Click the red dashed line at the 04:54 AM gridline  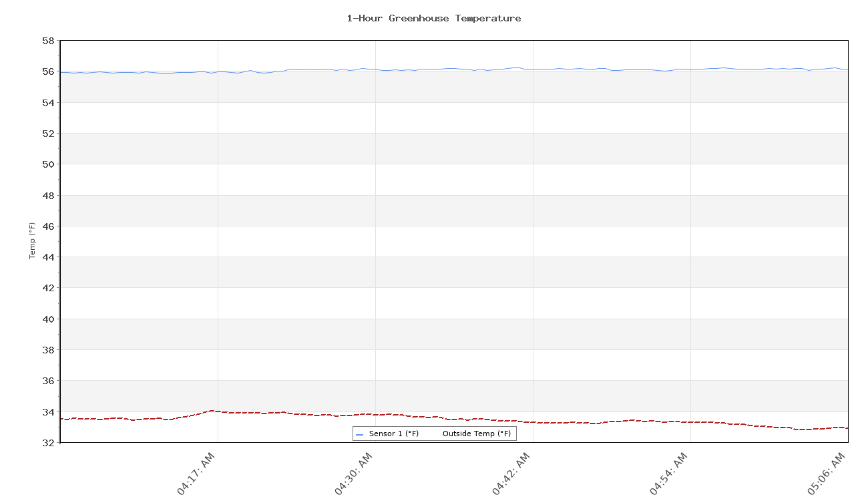[690, 422]
